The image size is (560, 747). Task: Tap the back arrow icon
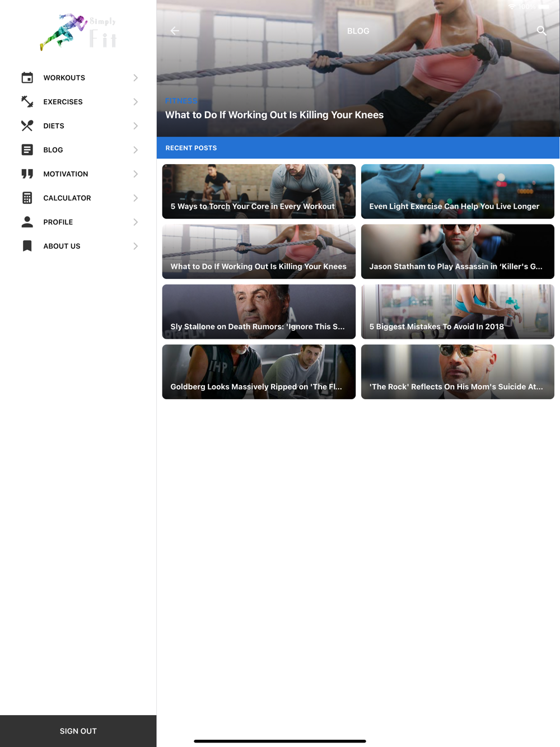[x=175, y=31]
